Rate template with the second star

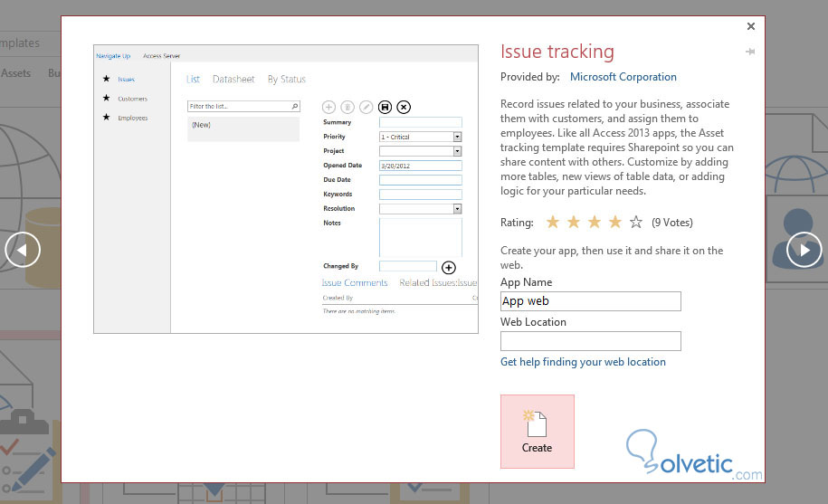[x=574, y=223]
